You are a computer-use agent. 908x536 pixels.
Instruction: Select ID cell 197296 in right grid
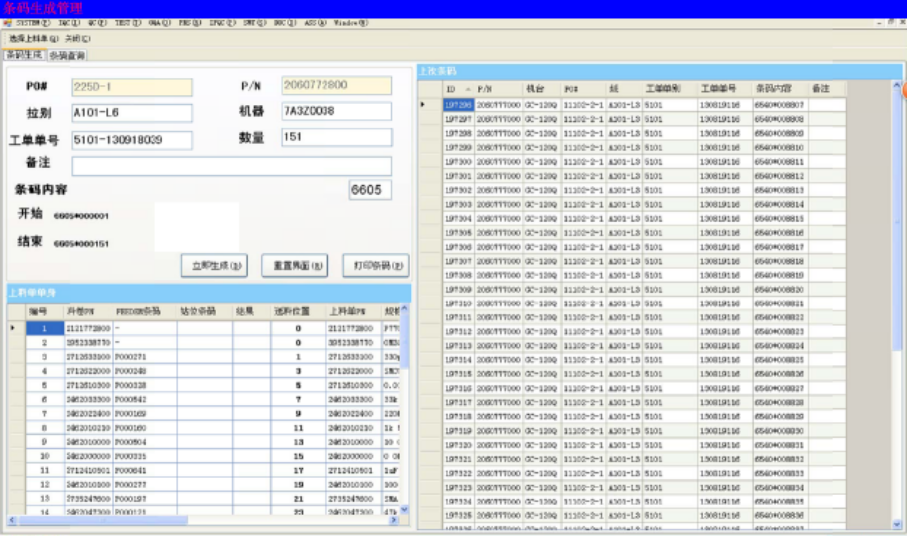tap(459, 105)
